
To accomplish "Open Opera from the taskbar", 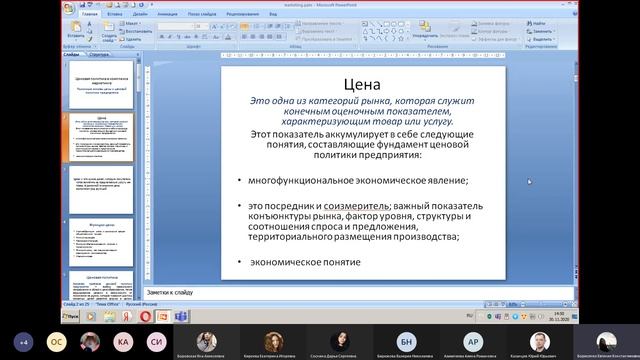I will click(145, 316).
